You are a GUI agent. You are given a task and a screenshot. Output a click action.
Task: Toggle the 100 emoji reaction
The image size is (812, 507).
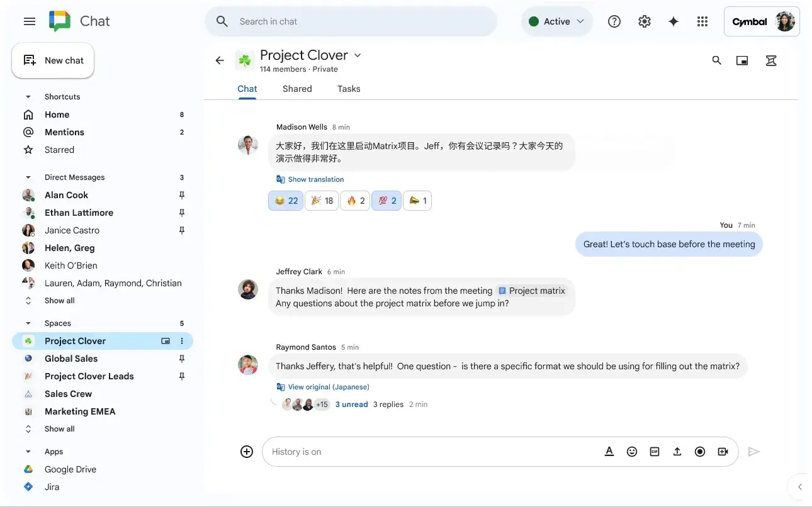click(386, 201)
